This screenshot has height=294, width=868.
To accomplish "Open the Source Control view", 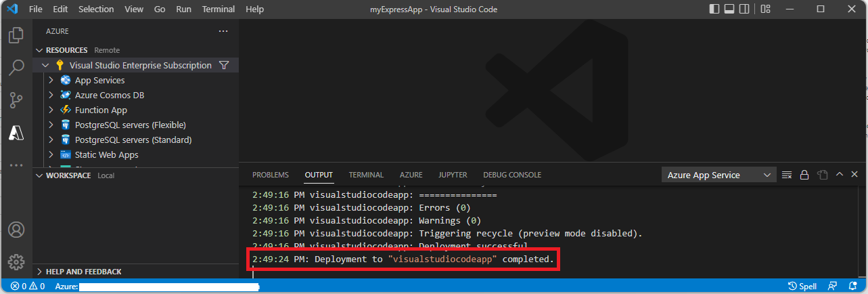I will click(x=16, y=100).
